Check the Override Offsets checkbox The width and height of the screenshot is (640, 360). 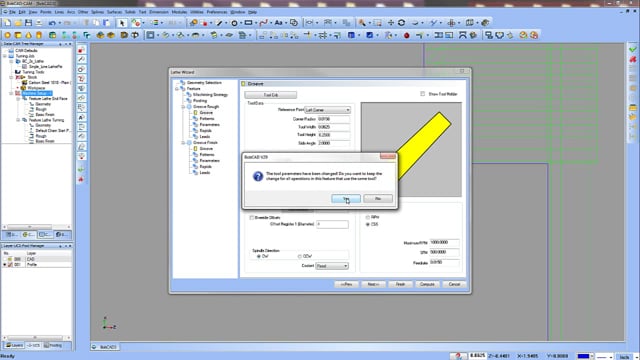pyautogui.click(x=251, y=218)
